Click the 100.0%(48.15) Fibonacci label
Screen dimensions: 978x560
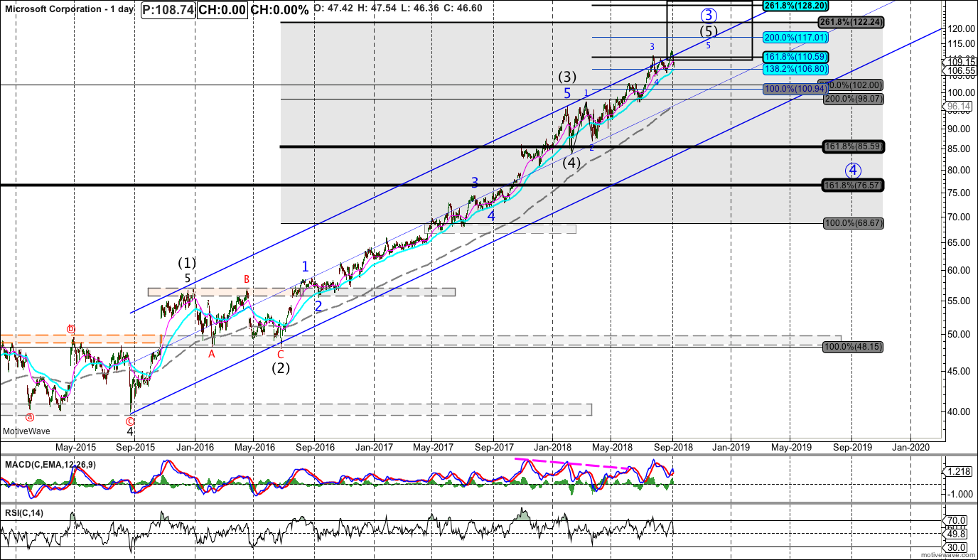point(853,347)
